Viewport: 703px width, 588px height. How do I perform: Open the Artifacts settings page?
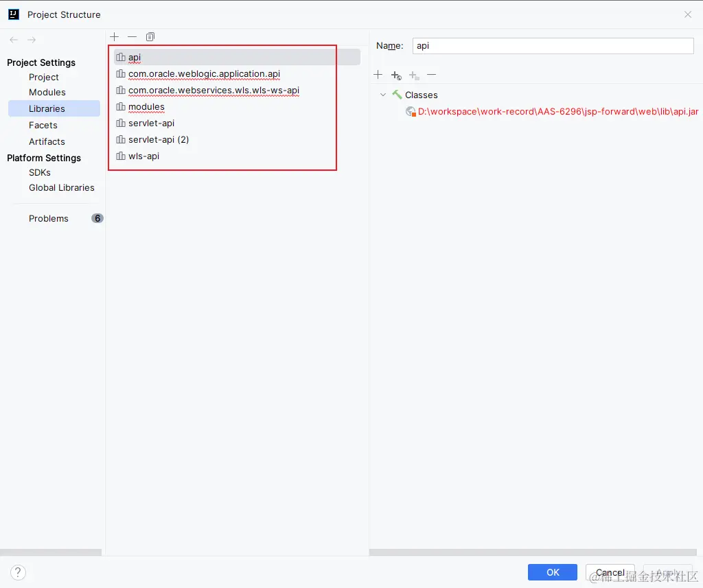pyautogui.click(x=47, y=141)
